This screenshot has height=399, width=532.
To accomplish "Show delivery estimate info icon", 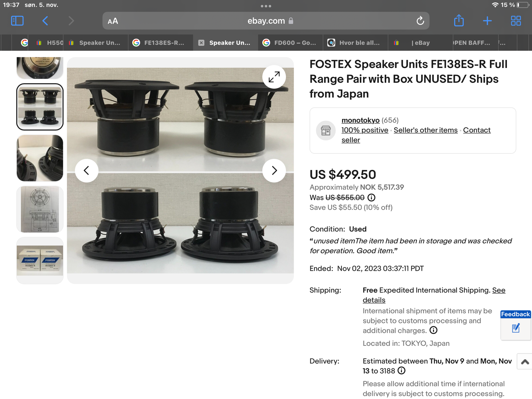I will [x=402, y=371].
